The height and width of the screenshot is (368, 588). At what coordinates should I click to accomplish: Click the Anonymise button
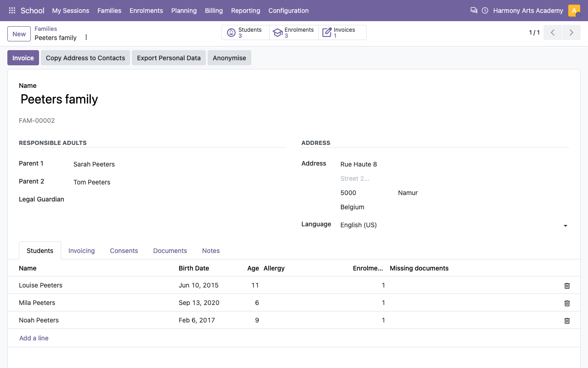(229, 58)
